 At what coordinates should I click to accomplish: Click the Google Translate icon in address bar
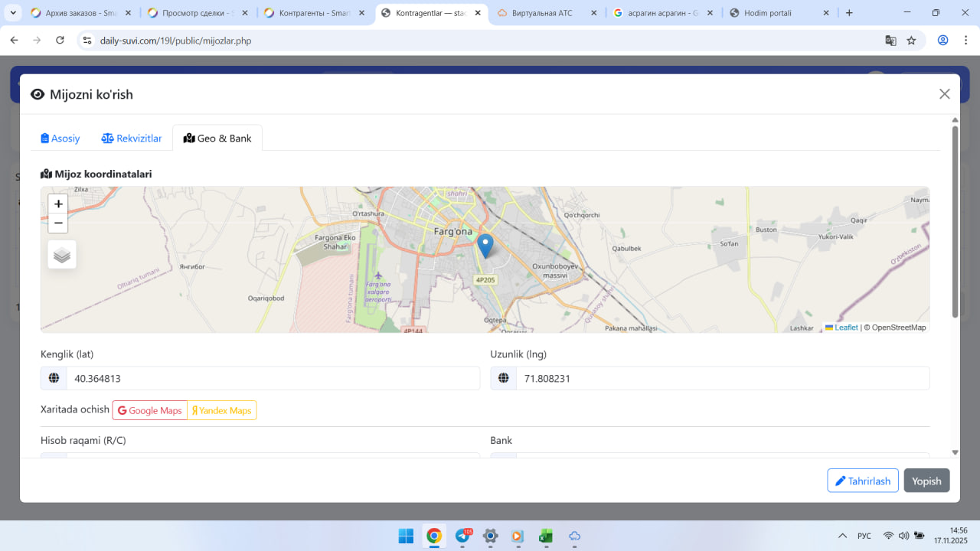(x=890, y=41)
